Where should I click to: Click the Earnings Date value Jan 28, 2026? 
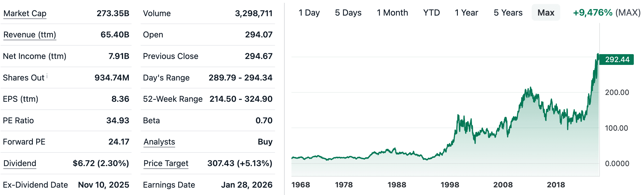[x=246, y=185]
